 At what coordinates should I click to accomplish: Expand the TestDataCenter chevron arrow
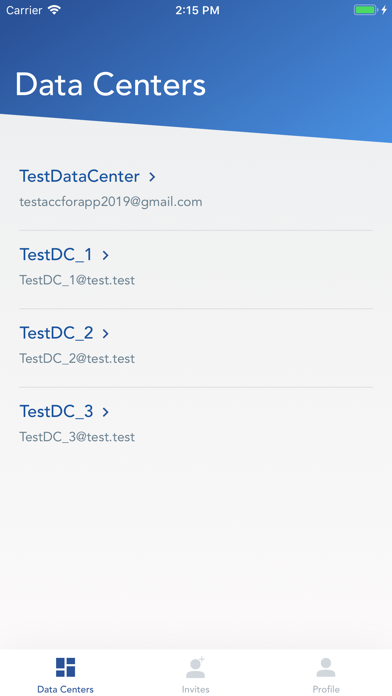click(x=152, y=177)
